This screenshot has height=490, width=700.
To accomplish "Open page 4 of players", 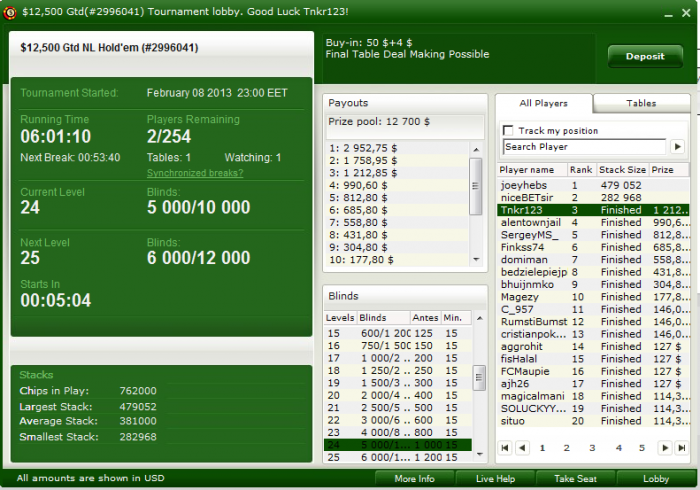I will pyautogui.click(x=618, y=448).
